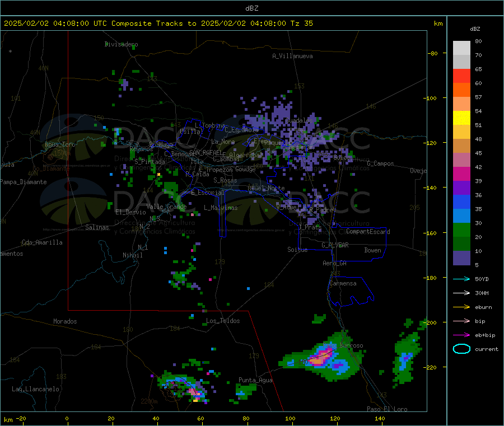
Task: Click the '60' tick on bottom axis
Action: pos(200,418)
